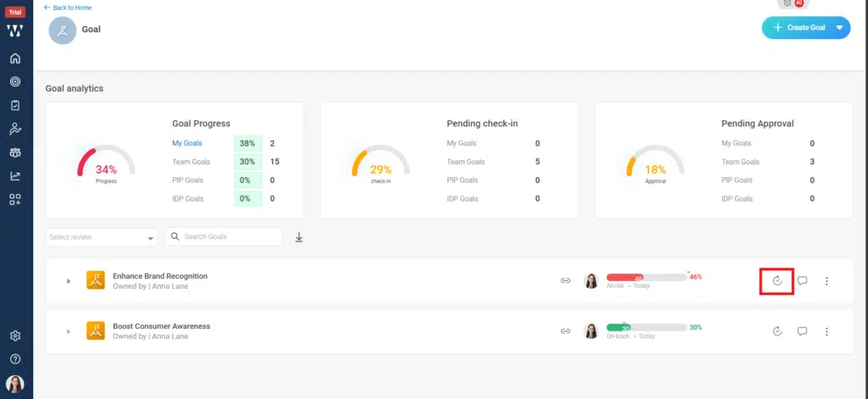The width and height of the screenshot is (868, 399).
Task: Open the person performance icon in sidebar
Action: coord(15,129)
